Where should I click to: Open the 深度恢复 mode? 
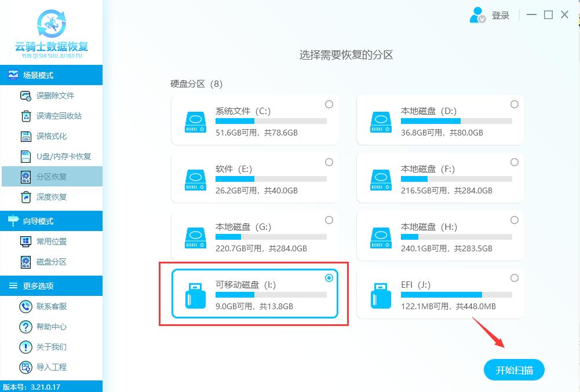coord(52,197)
